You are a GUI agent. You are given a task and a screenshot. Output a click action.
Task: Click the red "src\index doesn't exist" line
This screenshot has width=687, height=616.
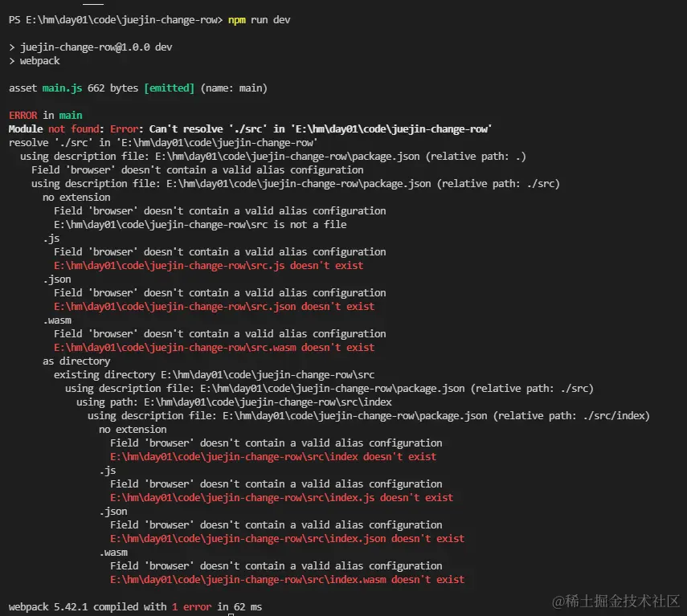tap(273, 457)
